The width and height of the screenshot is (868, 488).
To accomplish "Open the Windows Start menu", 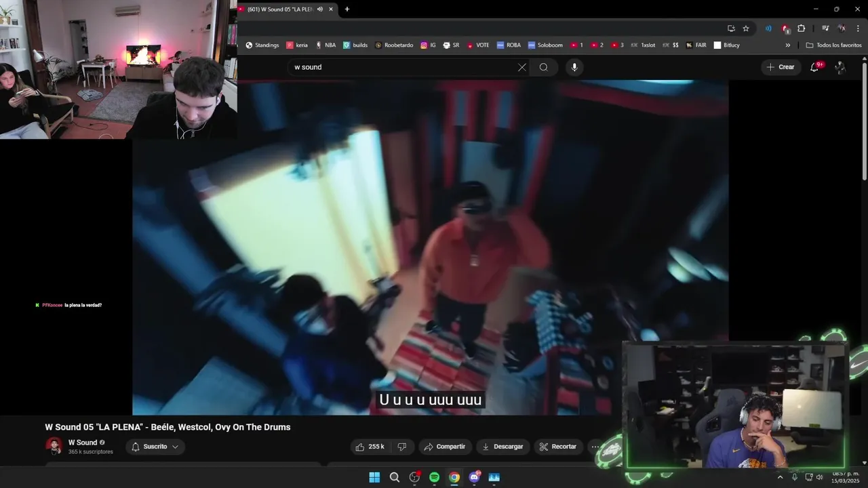I will (x=374, y=477).
